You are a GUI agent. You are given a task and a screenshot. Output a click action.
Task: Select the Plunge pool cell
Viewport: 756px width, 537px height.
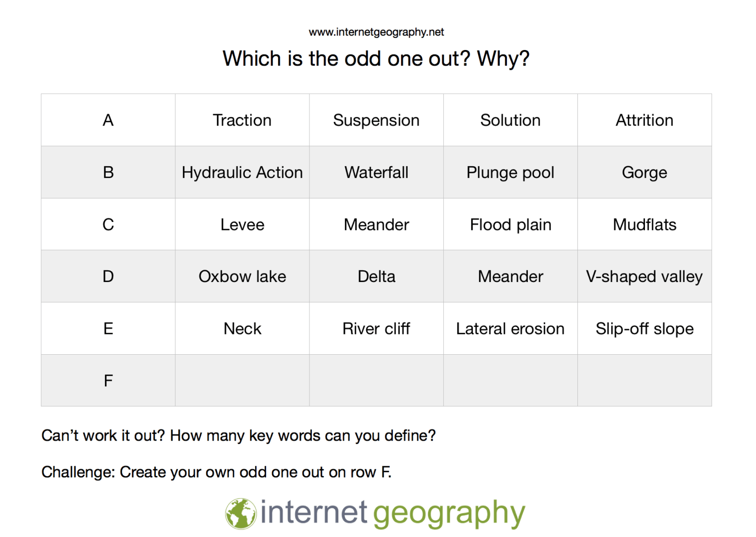(510, 172)
